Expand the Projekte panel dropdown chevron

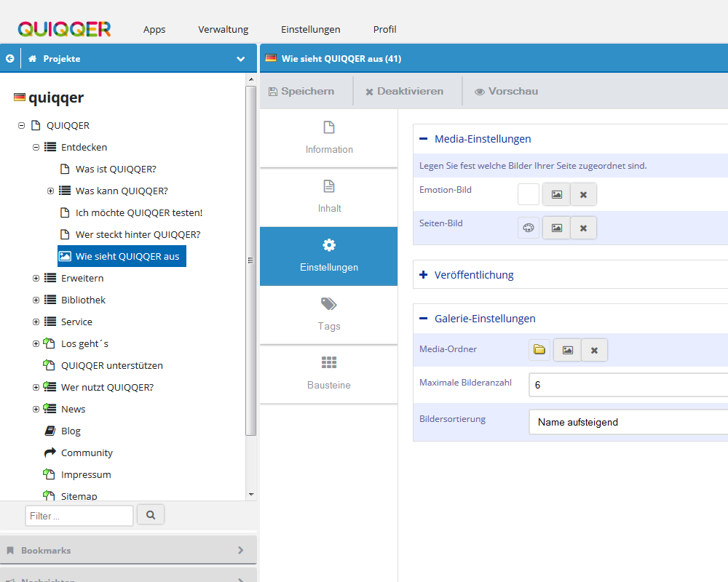tap(240, 59)
